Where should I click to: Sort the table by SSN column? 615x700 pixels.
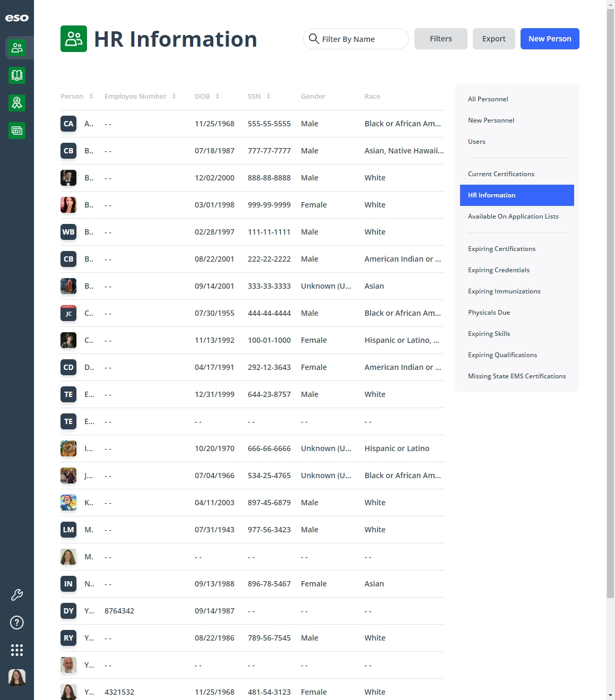(x=268, y=96)
